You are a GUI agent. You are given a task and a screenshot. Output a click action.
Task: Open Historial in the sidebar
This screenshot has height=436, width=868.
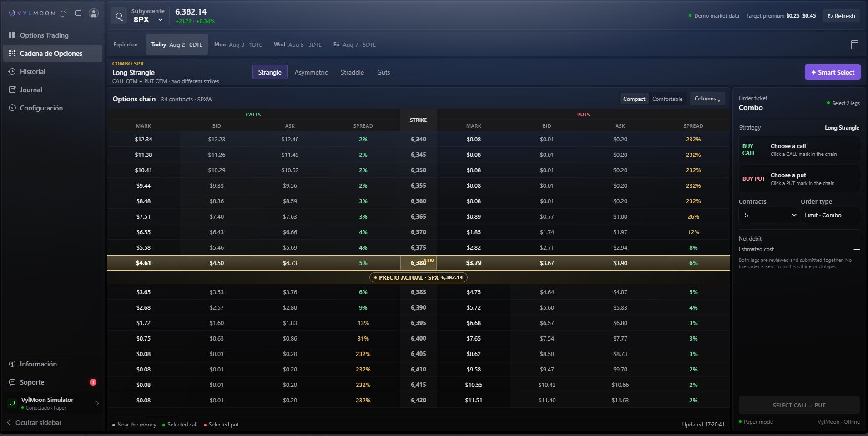(53, 71)
